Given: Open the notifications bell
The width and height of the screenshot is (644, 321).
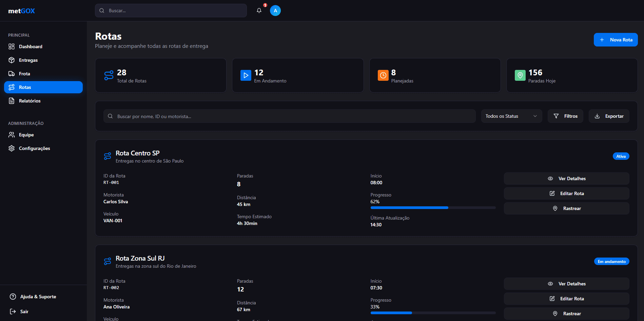Looking at the screenshot, I should coord(259,11).
